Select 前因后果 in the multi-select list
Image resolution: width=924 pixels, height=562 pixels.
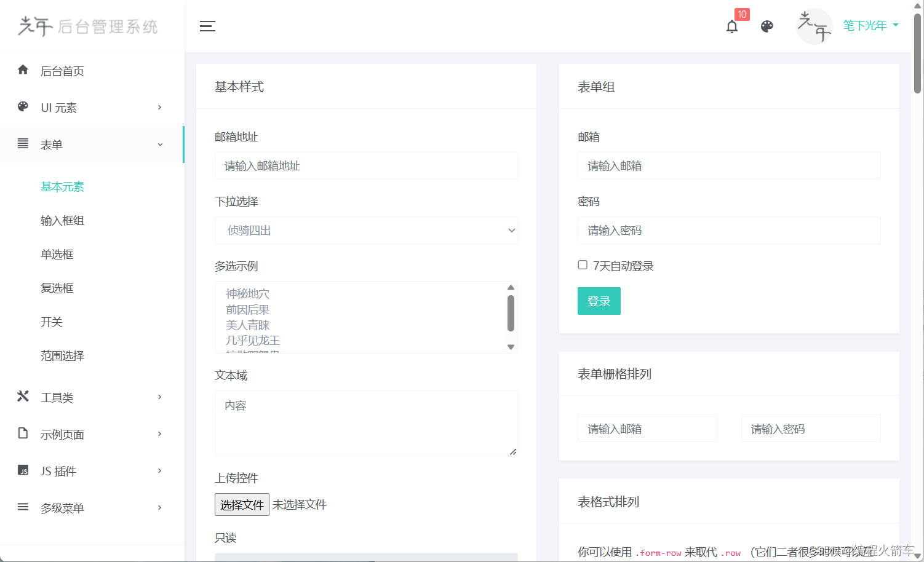tap(247, 309)
